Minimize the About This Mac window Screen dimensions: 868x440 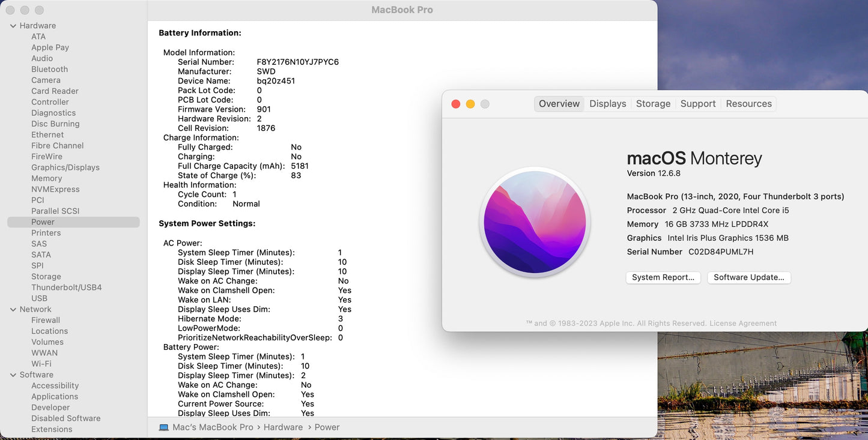[470, 104]
